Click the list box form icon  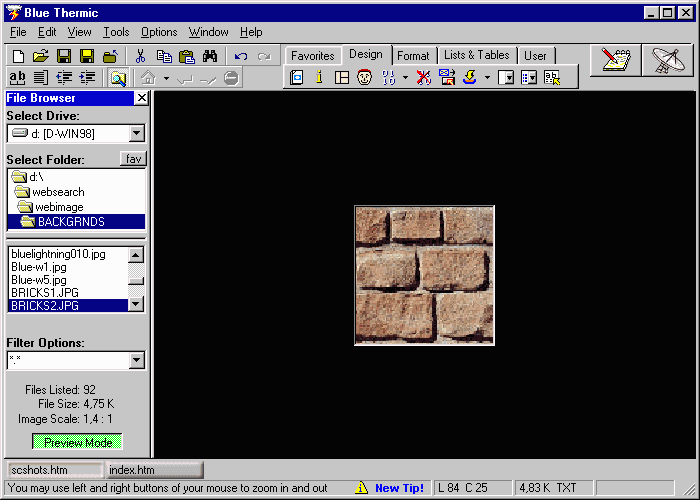529,77
